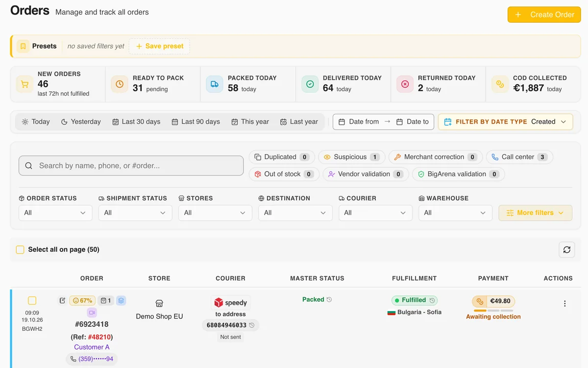
Task: Toggle the Out of stock filter chip
Action: coord(284,174)
